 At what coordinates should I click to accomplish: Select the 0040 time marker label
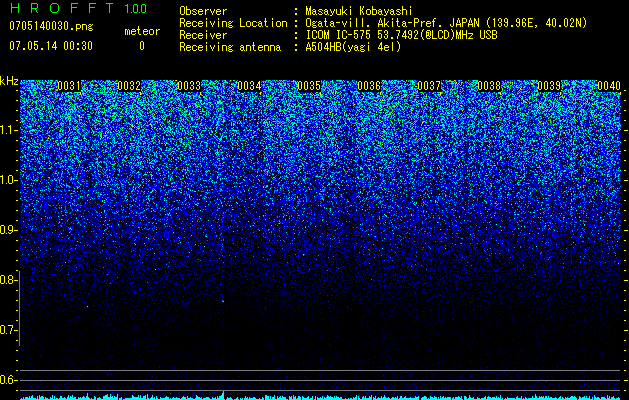click(x=609, y=86)
